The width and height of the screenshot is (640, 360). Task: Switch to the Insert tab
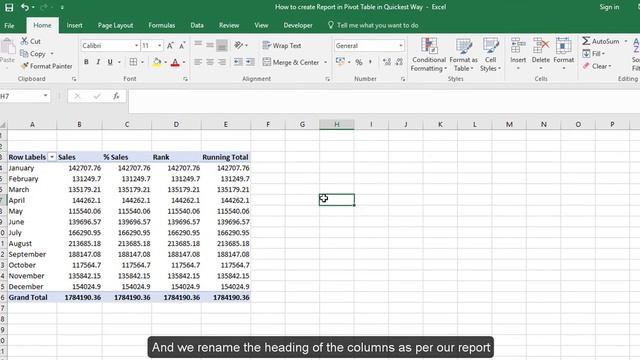pyautogui.click(x=74, y=25)
